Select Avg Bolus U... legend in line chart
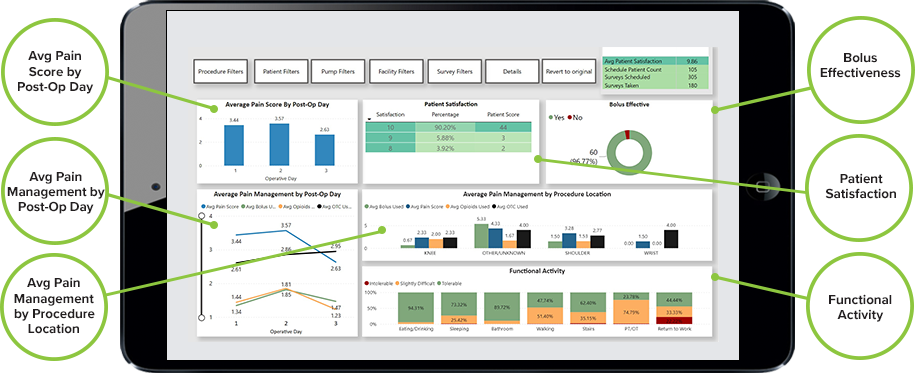The height and width of the screenshot is (373, 915). pyautogui.click(x=260, y=206)
